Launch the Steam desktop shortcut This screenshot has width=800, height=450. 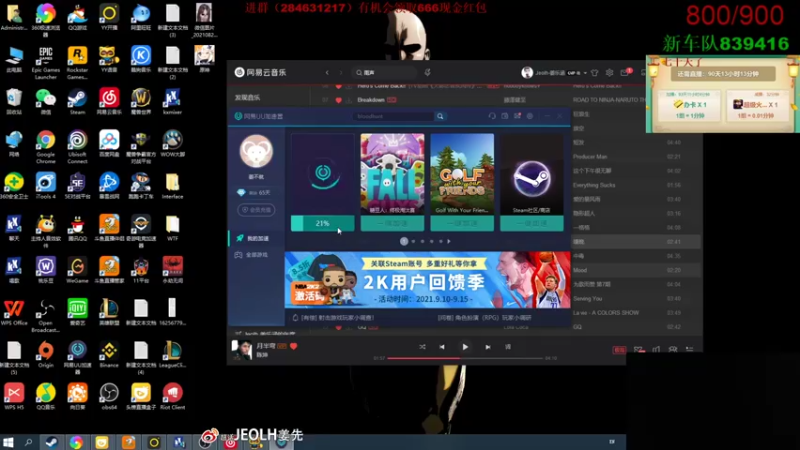click(77, 101)
